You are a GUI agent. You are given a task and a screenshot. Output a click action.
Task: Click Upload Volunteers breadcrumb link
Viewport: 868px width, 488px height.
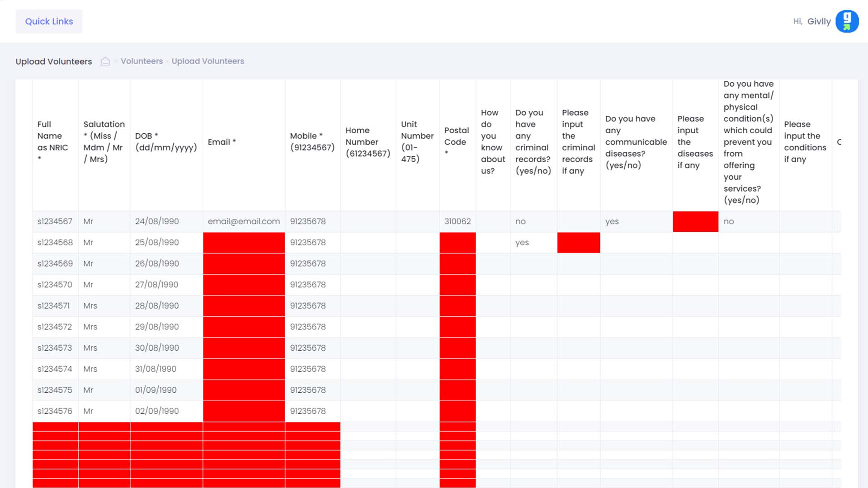208,61
